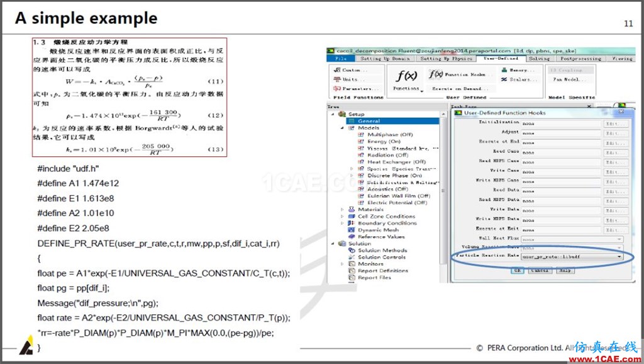Screen dimensions: 644x364
Task: Click the Acoustics (Off) model icon
Action: [361, 189]
